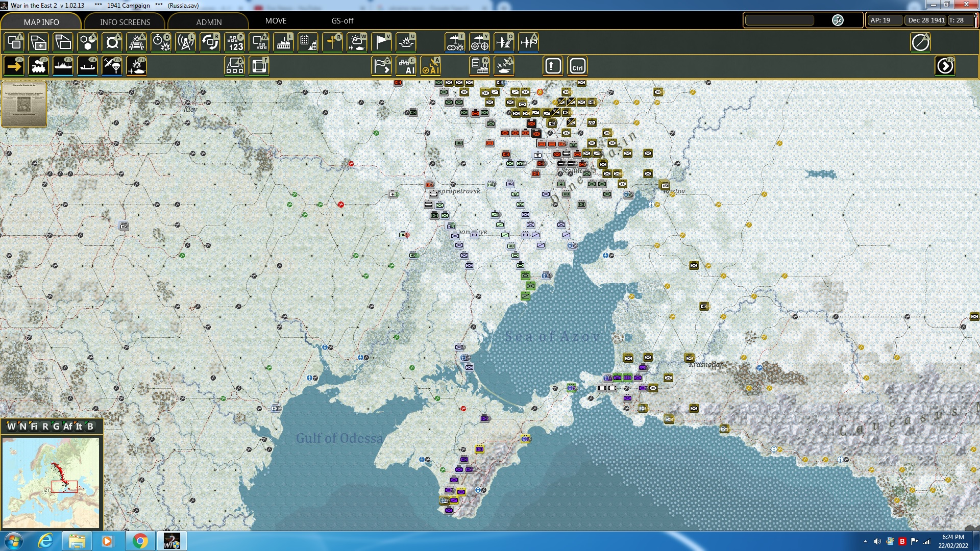Toggle air recon targets icon (Y)

click(479, 42)
